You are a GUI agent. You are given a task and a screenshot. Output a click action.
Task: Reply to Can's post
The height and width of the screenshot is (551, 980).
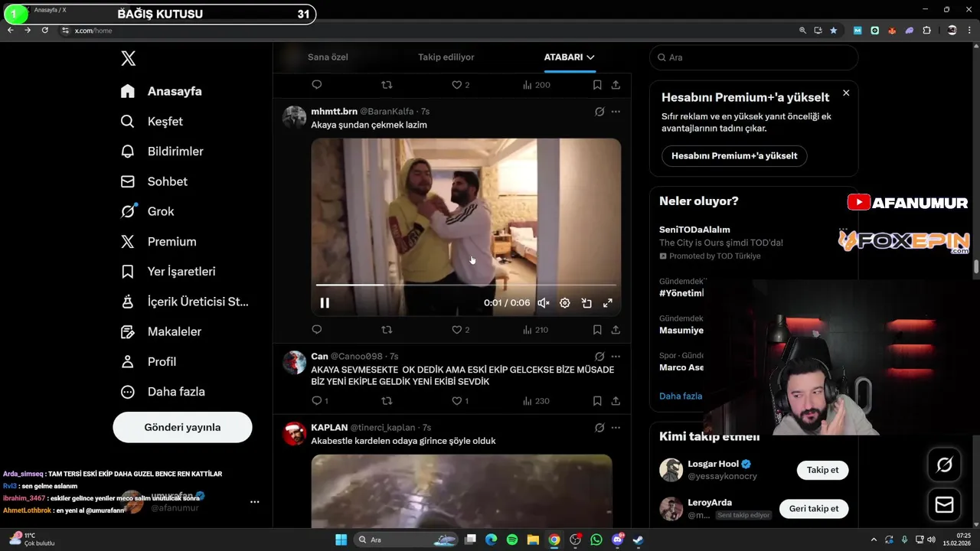pos(319,401)
